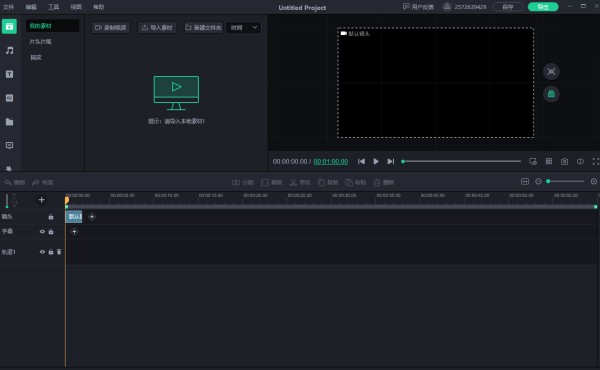This screenshot has height=370, width=600.
Task: Expand the sort dropdown in media panel
Action: 243,28
